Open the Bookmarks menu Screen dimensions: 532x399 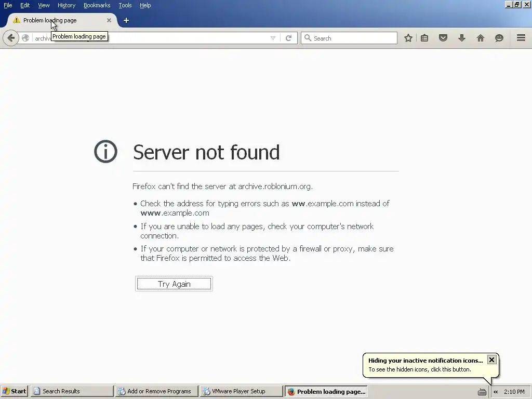[97, 5]
